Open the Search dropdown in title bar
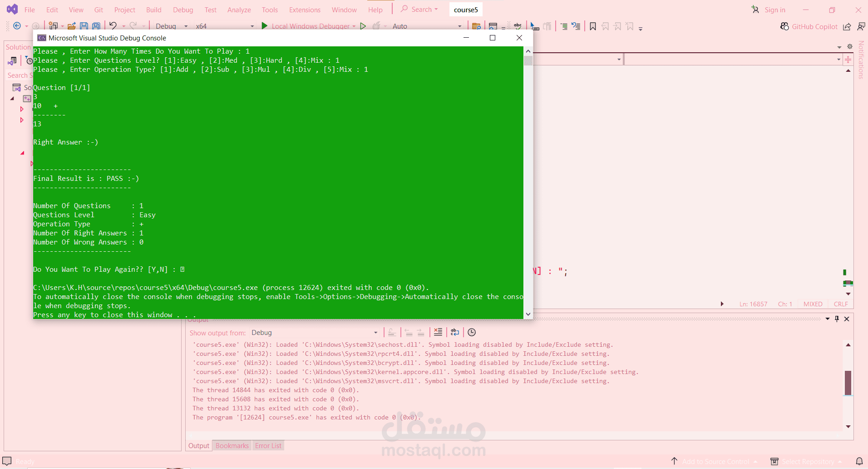 tap(419, 9)
